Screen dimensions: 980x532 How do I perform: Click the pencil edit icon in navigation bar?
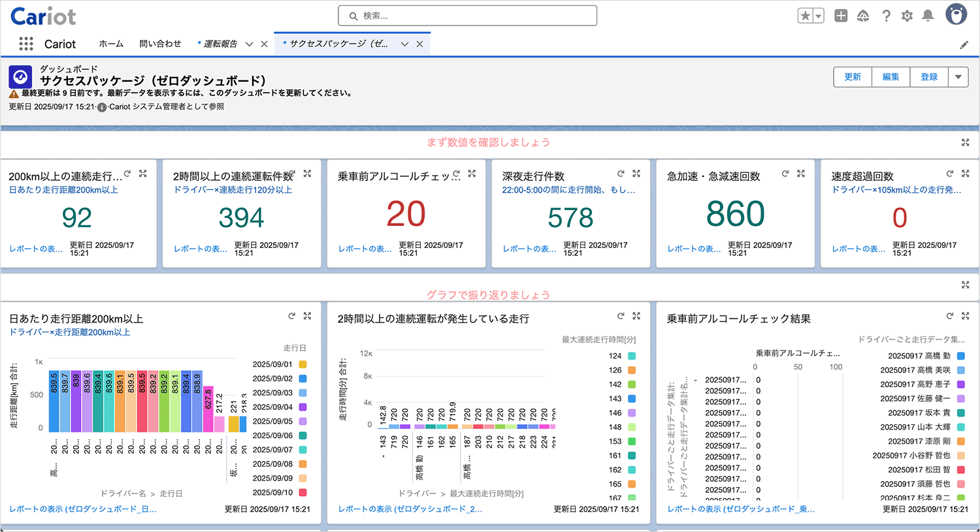[964, 44]
